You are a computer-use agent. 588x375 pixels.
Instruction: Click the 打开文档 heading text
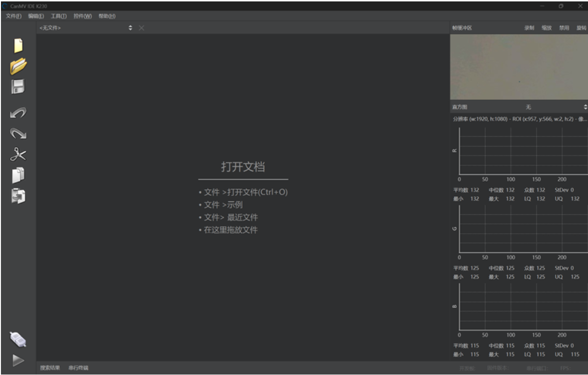[243, 167]
